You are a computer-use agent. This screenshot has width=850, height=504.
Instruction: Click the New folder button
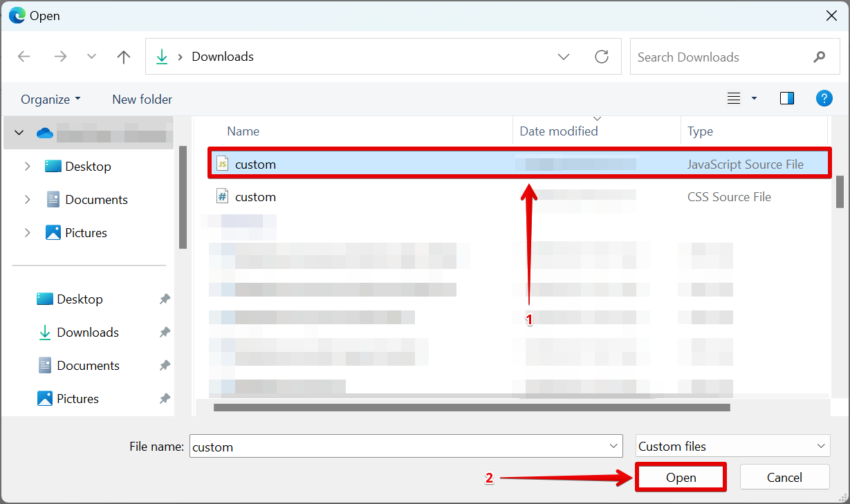(142, 99)
